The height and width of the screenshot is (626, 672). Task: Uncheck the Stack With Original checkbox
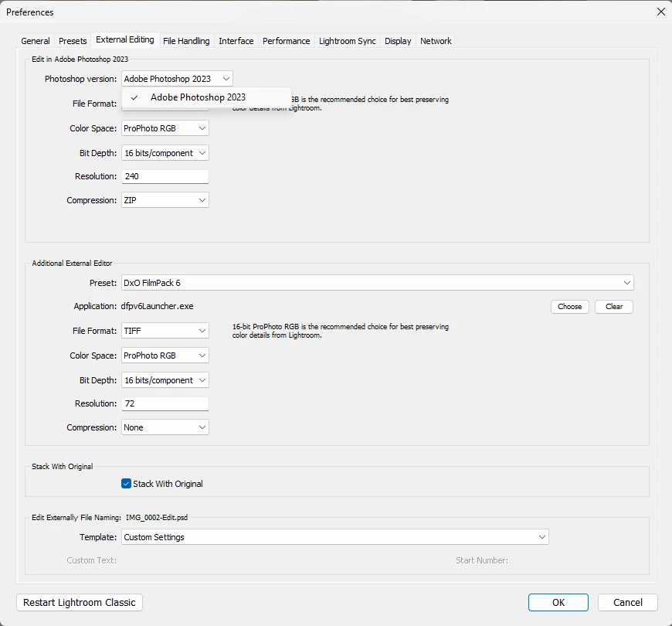coord(126,484)
